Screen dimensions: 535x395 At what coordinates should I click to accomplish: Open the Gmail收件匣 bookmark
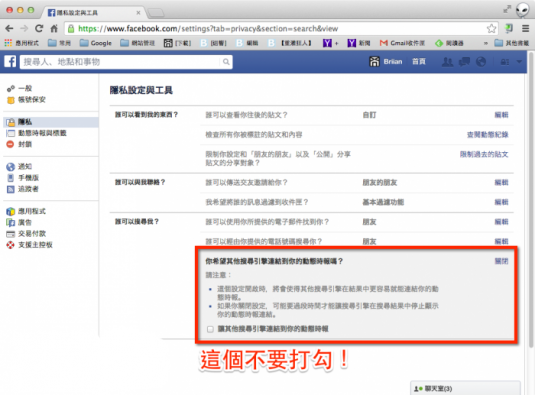pyautogui.click(x=402, y=43)
